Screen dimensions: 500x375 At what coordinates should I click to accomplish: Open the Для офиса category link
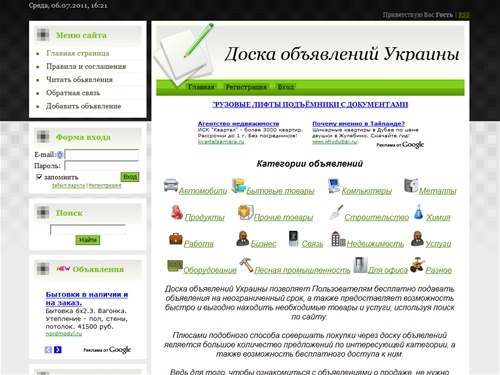tap(388, 270)
